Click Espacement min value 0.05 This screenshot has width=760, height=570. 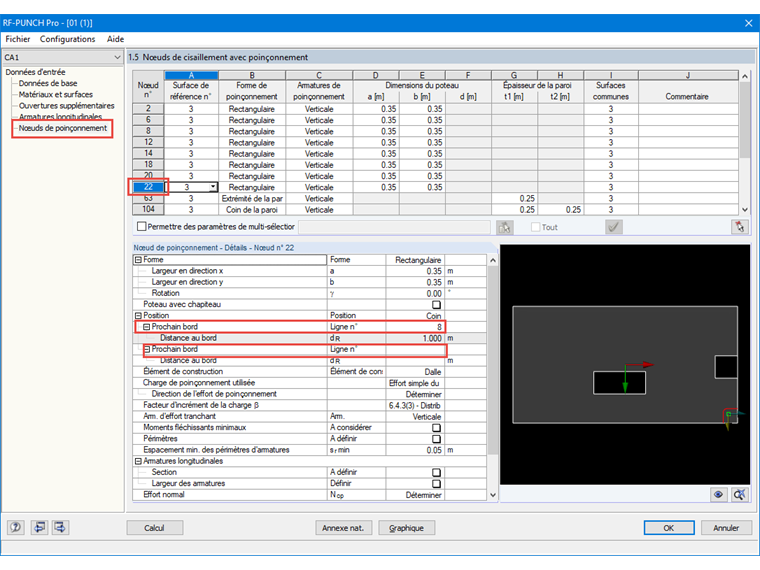click(x=415, y=450)
